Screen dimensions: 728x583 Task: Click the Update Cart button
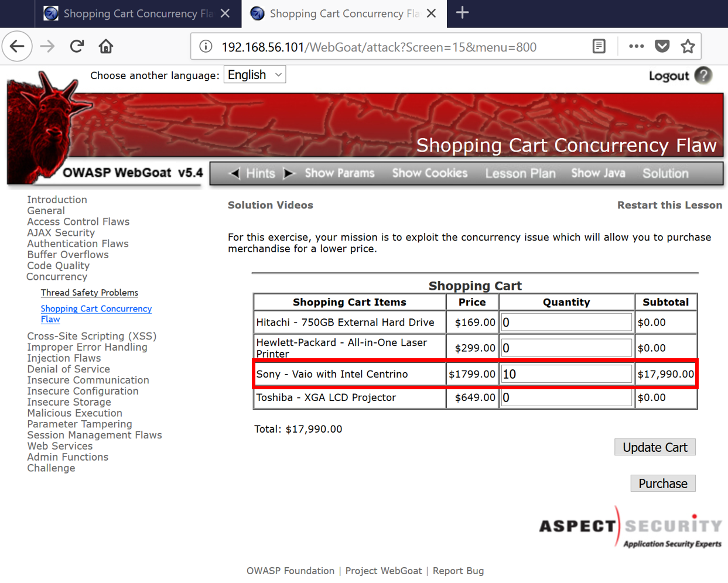coord(654,447)
